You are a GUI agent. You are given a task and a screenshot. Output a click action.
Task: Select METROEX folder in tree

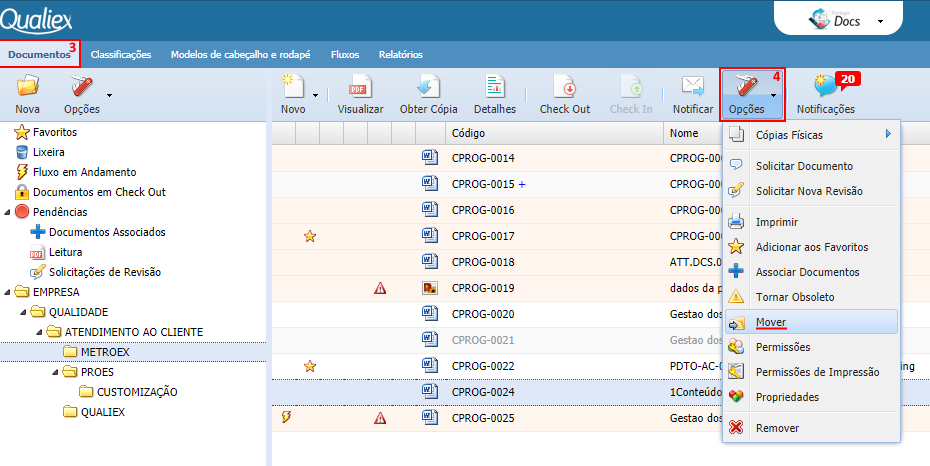tap(96, 352)
